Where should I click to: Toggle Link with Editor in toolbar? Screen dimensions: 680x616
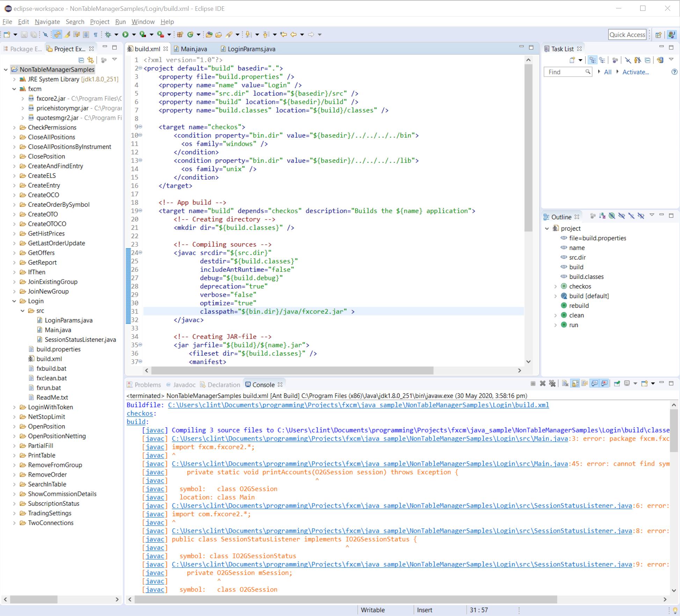click(x=57, y=35)
